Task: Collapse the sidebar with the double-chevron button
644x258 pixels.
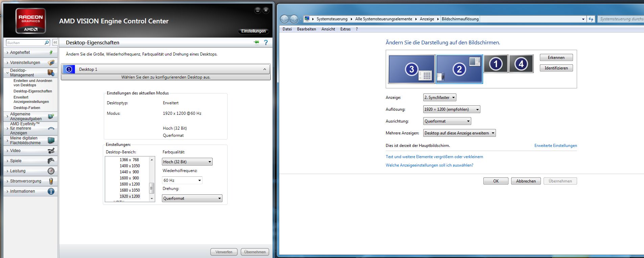Action: click(x=55, y=43)
